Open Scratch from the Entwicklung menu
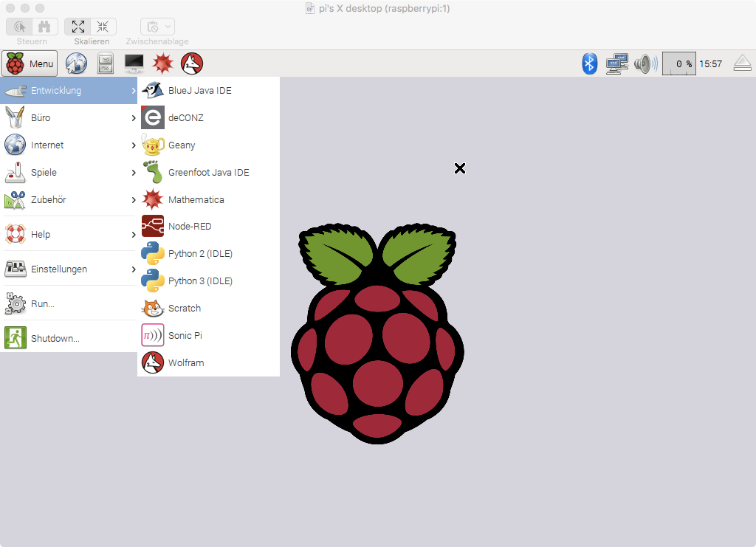Screen dimensions: 756x547 click(x=185, y=309)
